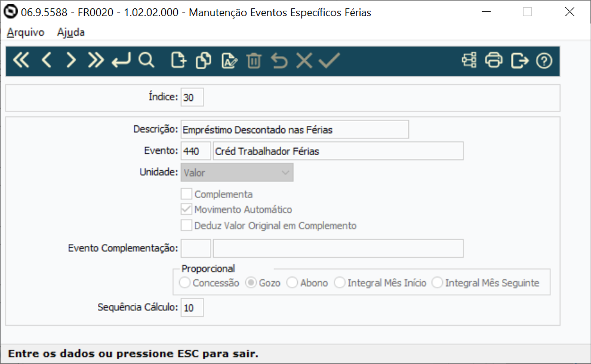Select Concessão in the Proporcional group

(185, 282)
